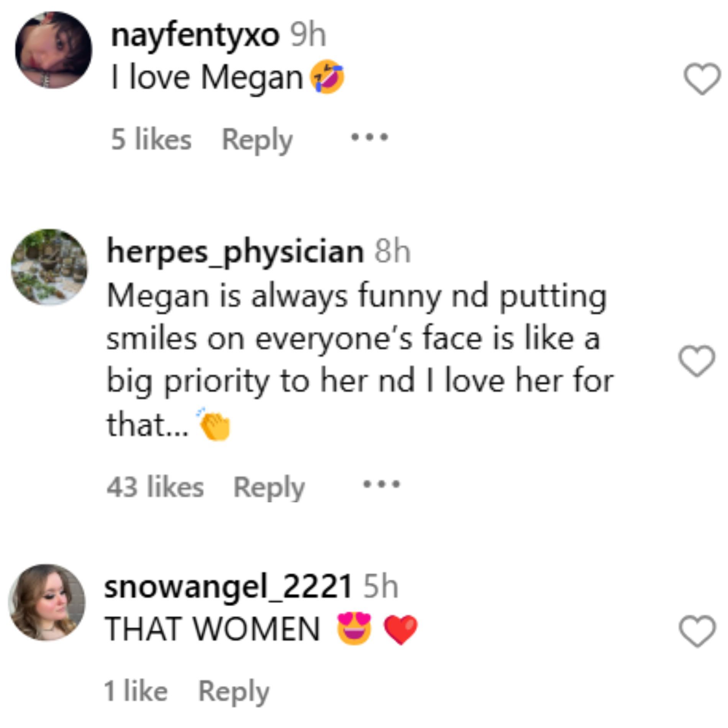Like nayfentyxo's comment with the heart
This screenshot has height=728, width=728.
(702, 79)
